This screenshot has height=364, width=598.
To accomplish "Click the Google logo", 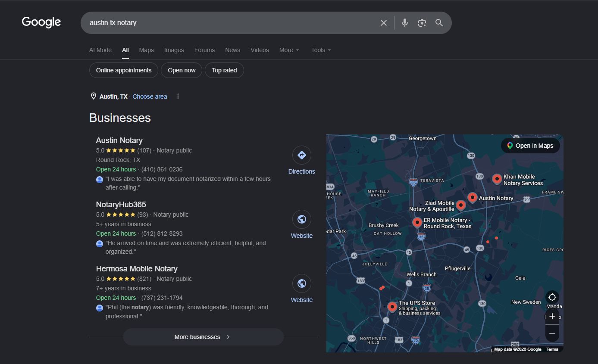I will (x=41, y=22).
